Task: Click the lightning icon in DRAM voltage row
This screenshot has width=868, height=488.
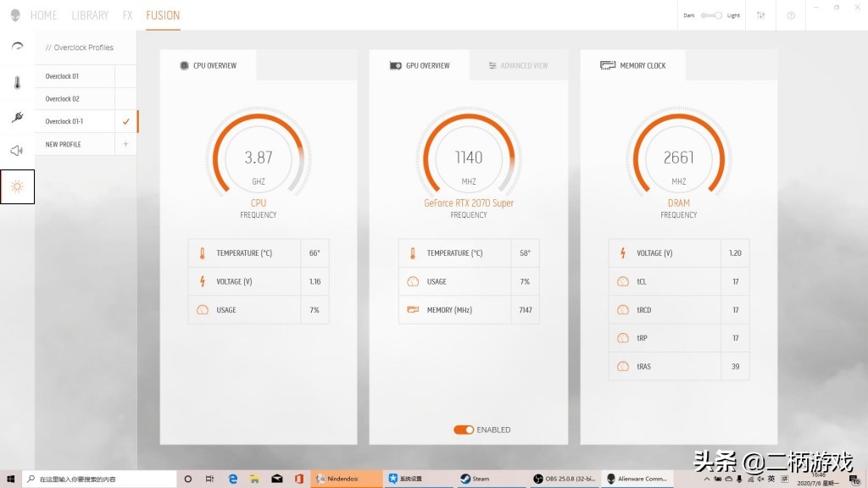Action: click(623, 252)
